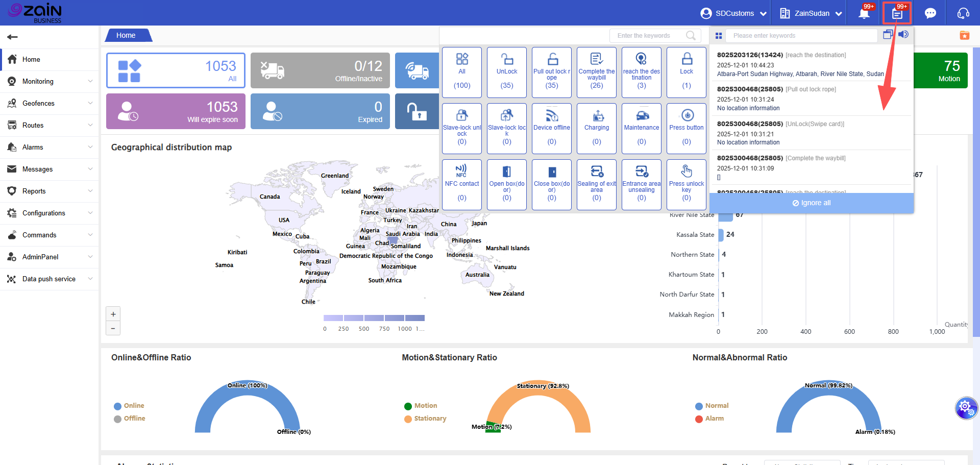Screen dimensions: 980x465
Task: Open the alarm bell notifications
Action: 864,13
